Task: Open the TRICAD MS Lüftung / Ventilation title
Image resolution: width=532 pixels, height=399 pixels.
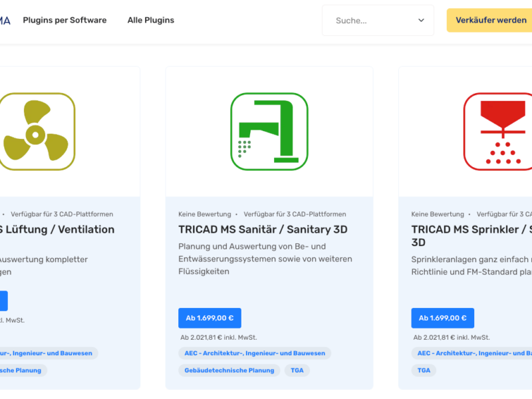Action: click(x=60, y=229)
